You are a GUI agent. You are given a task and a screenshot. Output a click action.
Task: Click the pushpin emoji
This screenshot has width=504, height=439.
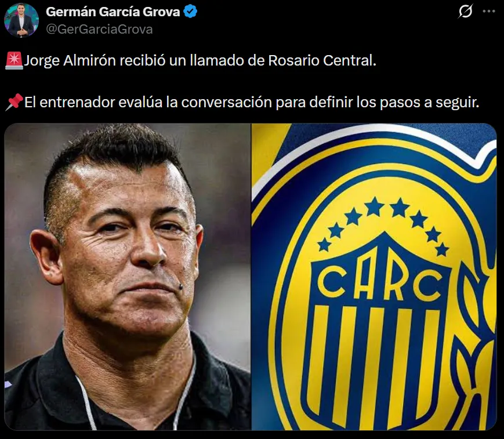(14, 102)
